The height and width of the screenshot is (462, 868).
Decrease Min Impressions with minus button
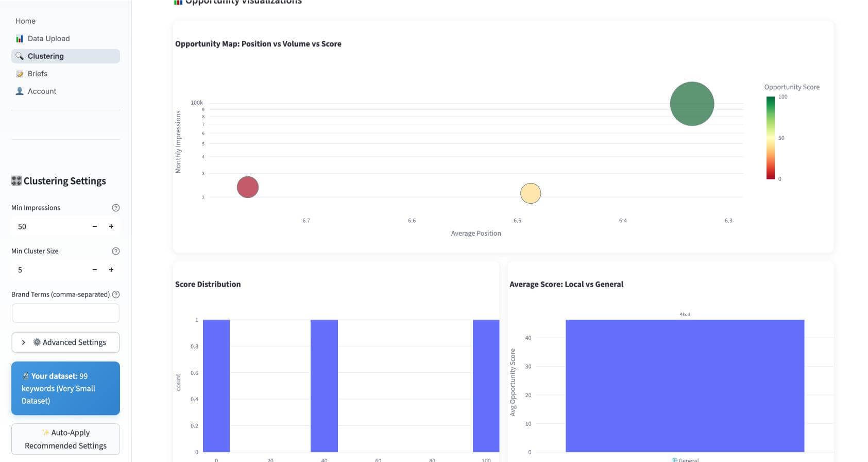coord(95,226)
